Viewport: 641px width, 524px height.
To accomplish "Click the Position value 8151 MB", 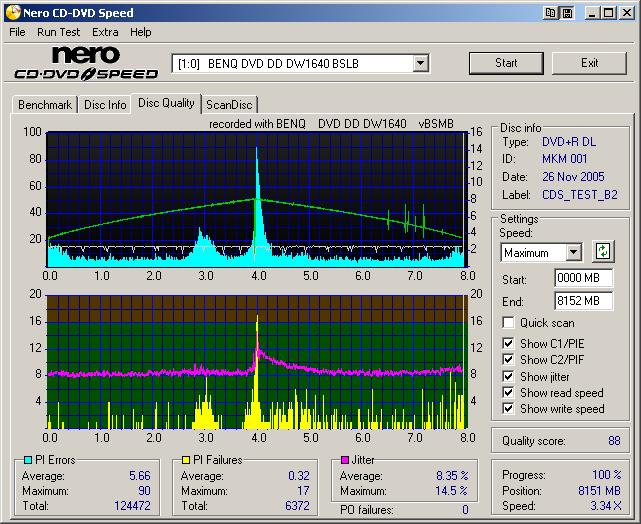I will (x=599, y=490).
